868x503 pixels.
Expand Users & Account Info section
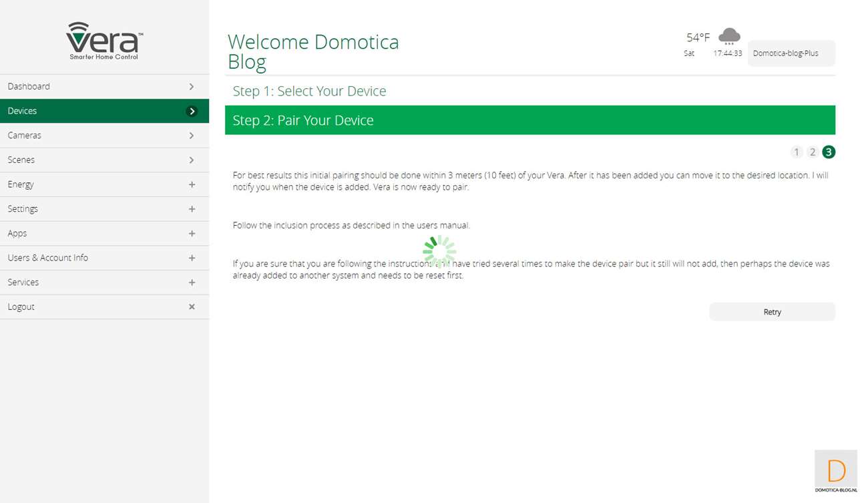[192, 258]
